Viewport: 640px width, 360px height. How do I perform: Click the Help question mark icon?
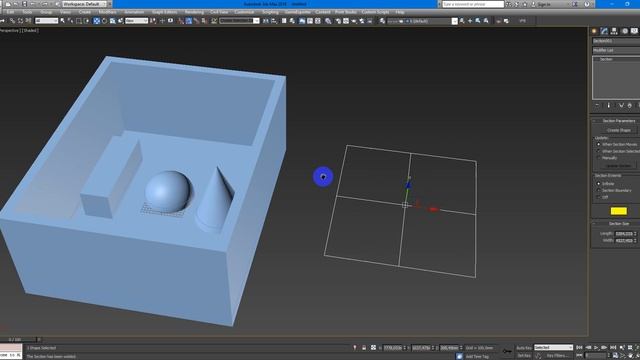click(x=587, y=4)
